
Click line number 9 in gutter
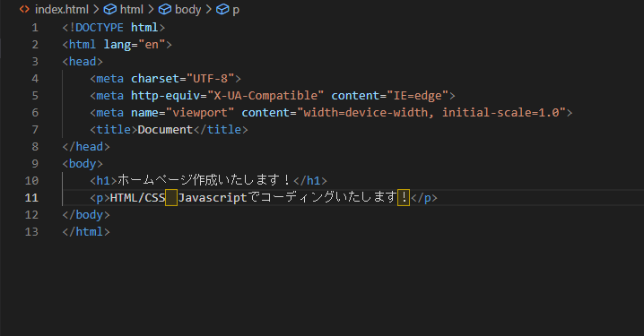(35, 164)
